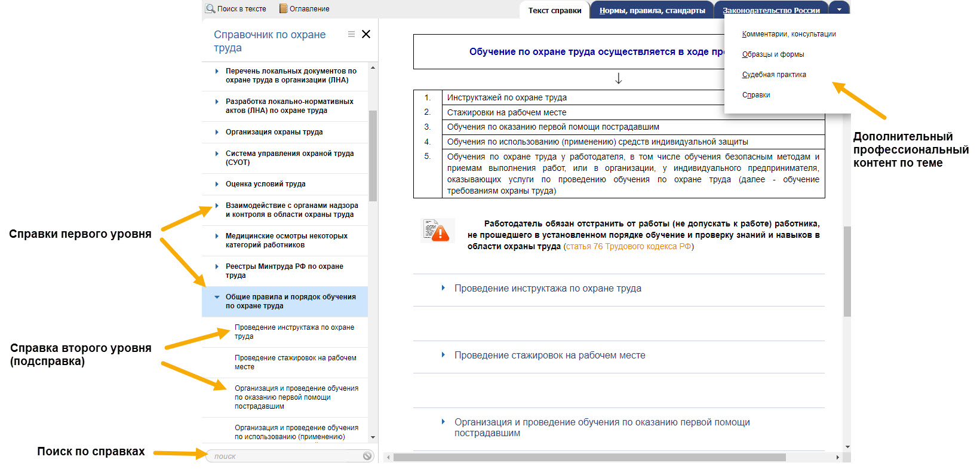Image resolution: width=980 pixels, height=475 pixels.
Task: Click Оценка условий труда text
Action: pyautogui.click(x=265, y=184)
